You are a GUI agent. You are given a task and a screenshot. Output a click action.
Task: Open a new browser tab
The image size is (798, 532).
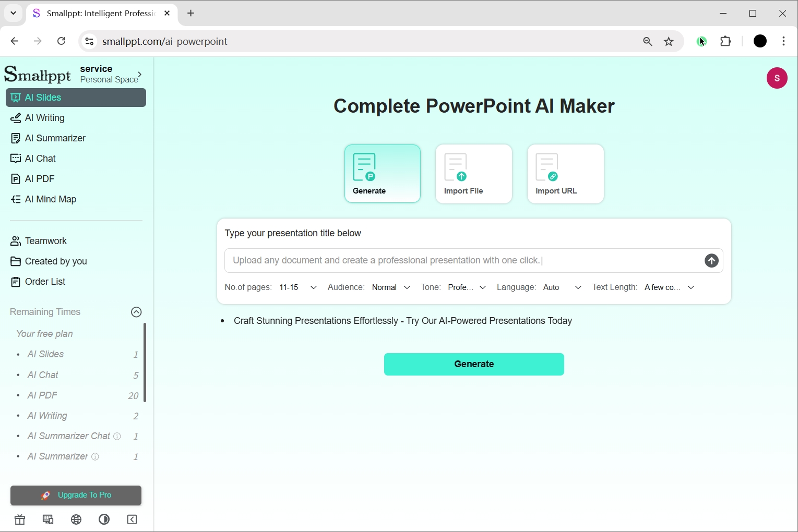(x=190, y=13)
